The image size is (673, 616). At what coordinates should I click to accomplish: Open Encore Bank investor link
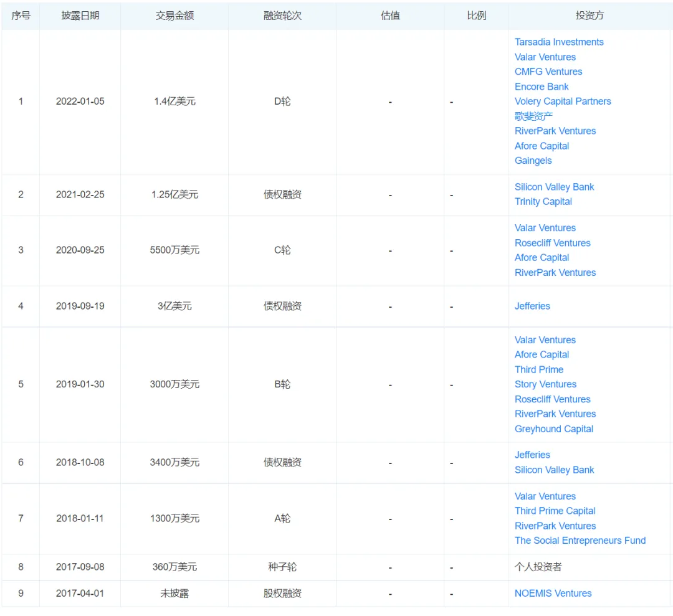542,87
